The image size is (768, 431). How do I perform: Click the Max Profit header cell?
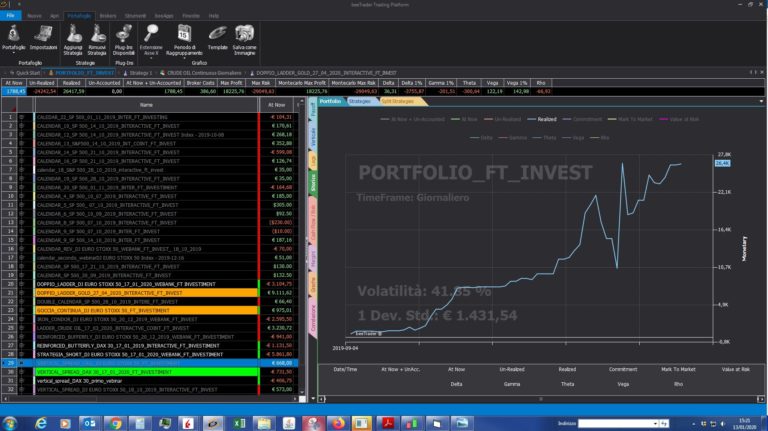[231, 83]
